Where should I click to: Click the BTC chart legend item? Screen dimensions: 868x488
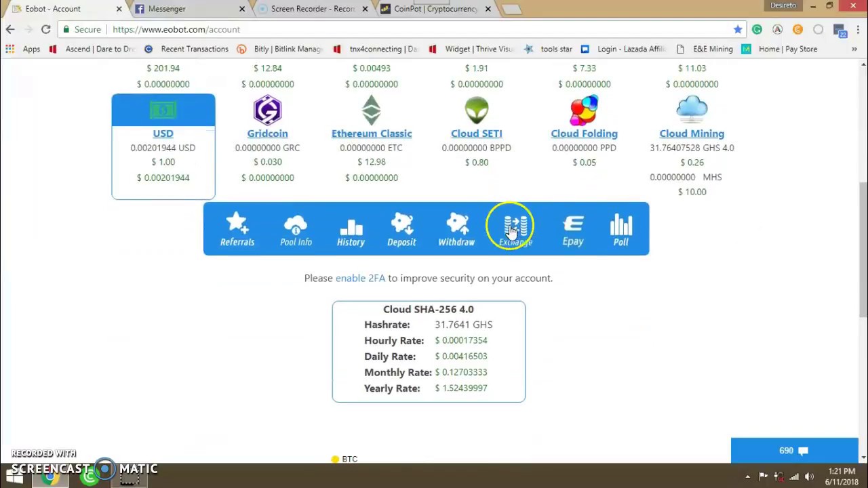tap(344, 459)
